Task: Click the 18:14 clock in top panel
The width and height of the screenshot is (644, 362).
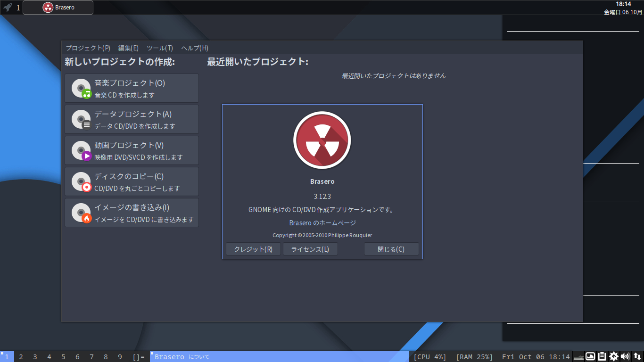Action: pos(623,4)
